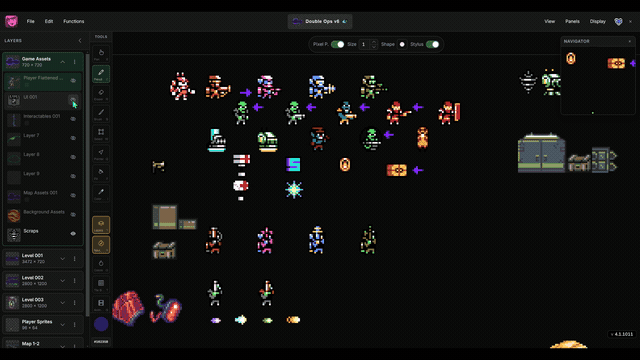Select the Layer 7 row
Image resolution: width=640 pixels, height=360 pixels.
[43, 139]
